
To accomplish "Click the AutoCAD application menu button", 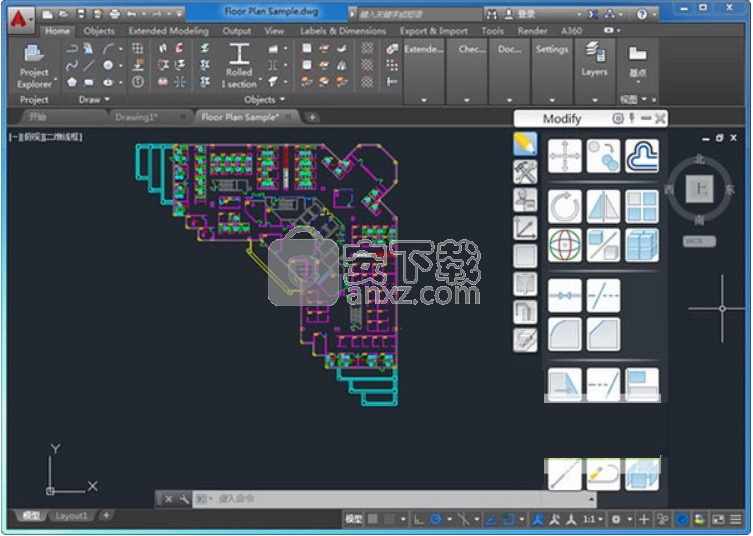I will pyautogui.click(x=21, y=20).
